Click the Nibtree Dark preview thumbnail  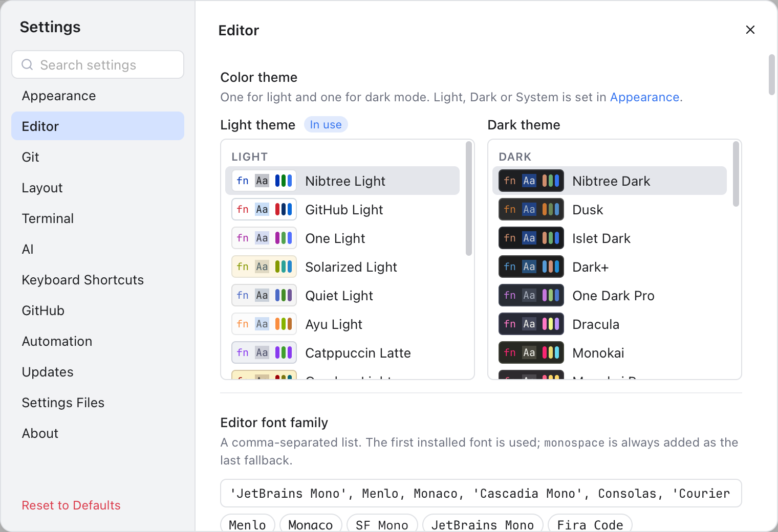(x=531, y=181)
